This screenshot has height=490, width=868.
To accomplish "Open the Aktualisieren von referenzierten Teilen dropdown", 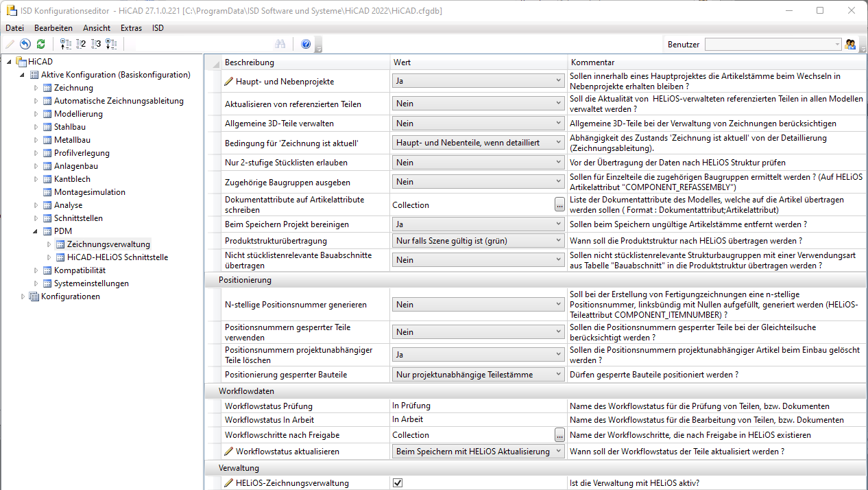I will tap(479, 104).
